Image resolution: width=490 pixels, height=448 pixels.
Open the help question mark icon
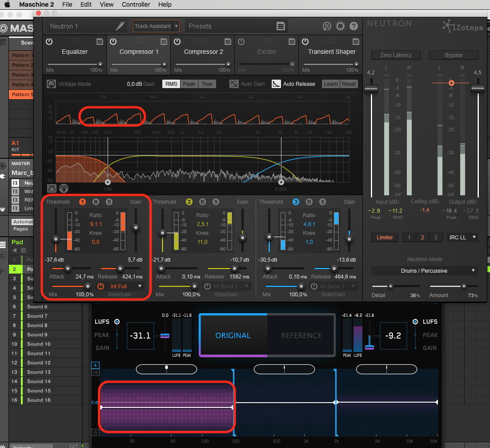pyautogui.click(x=353, y=26)
